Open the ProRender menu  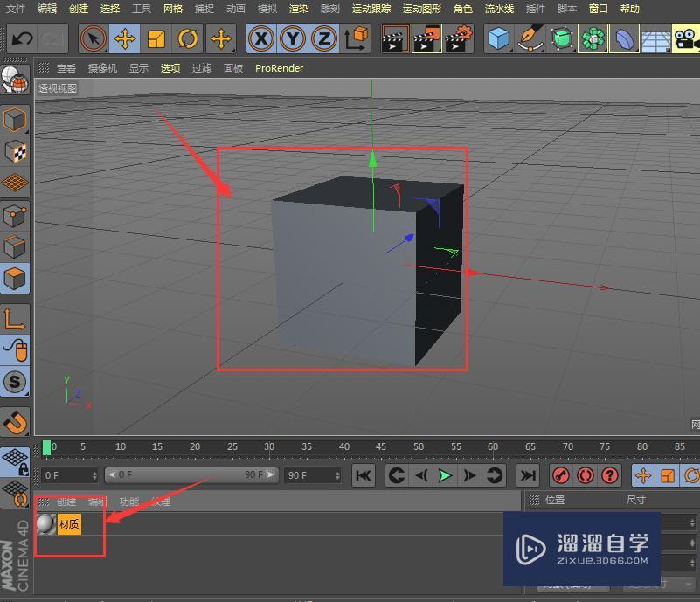pyautogui.click(x=278, y=67)
